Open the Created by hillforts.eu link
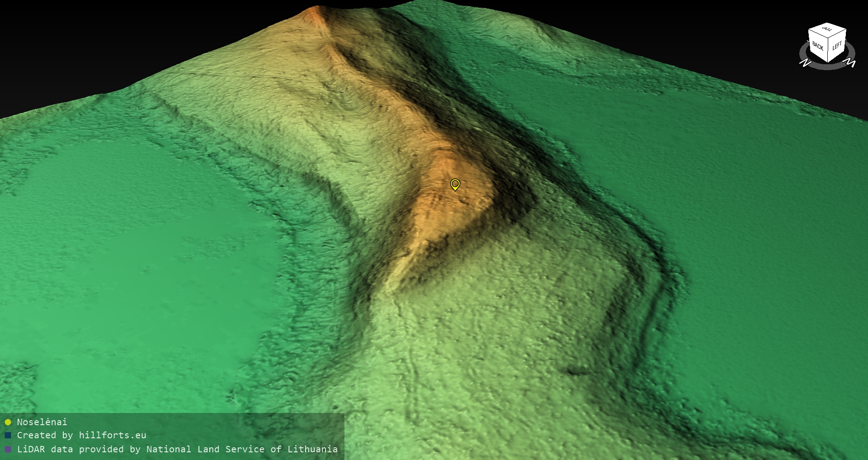 point(81,435)
